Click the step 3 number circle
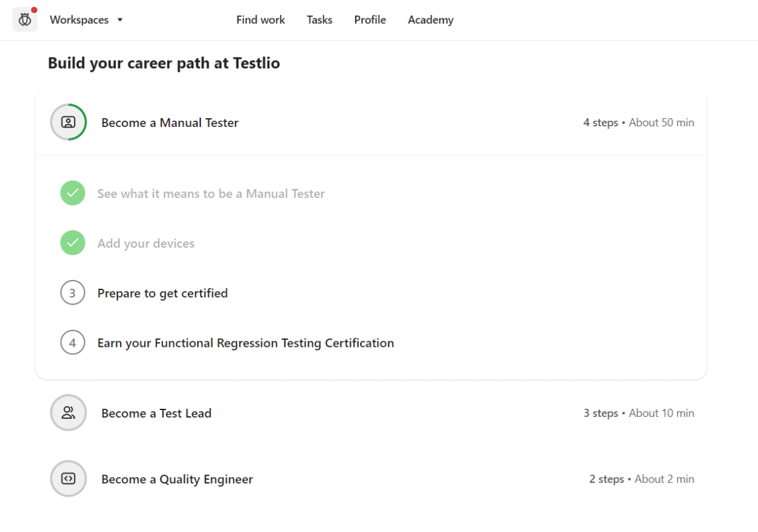Image resolution: width=758 pixels, height=532 pixels. click(73, 293)
